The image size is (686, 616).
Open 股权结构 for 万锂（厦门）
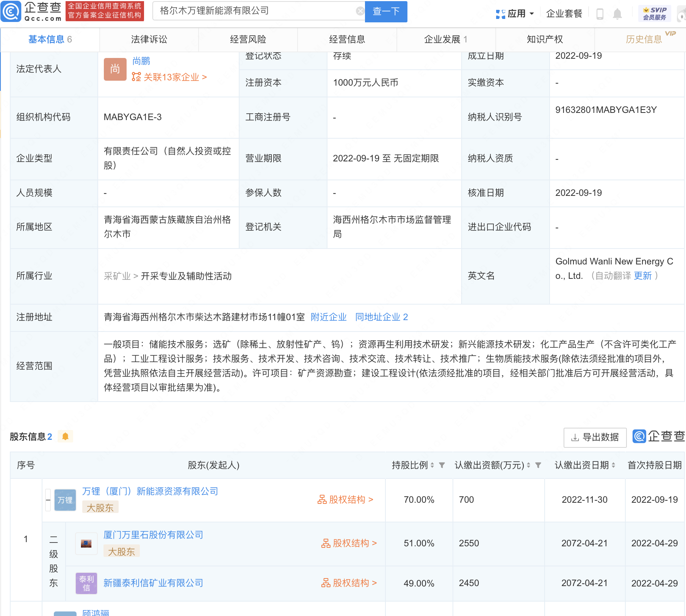345,500
